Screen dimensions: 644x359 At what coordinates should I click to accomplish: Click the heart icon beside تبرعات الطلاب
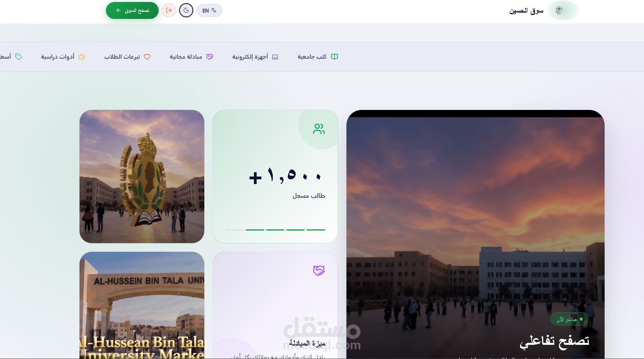[147, 57]
